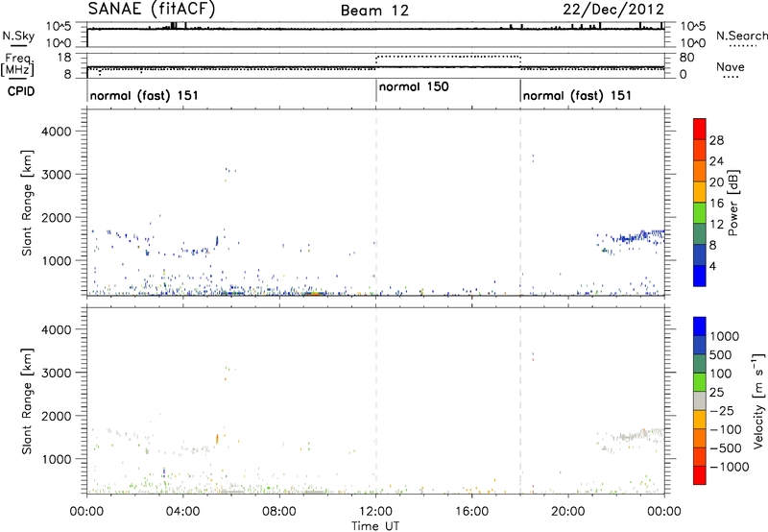Click the CPID label
The image size is (768, 532).
(21, 91)
